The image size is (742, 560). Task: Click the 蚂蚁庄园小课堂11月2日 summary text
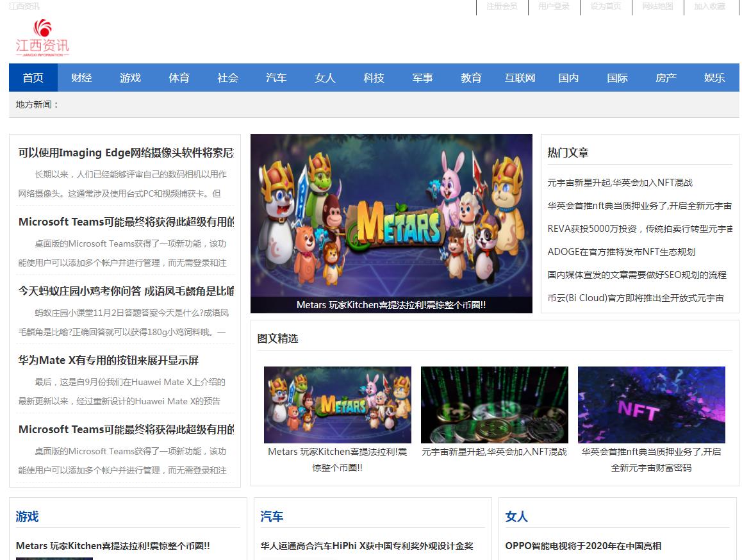click(x=123, y=322)
